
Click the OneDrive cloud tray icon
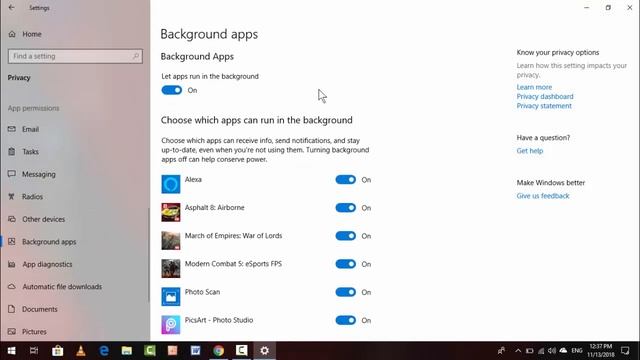(x=563, y=351)
